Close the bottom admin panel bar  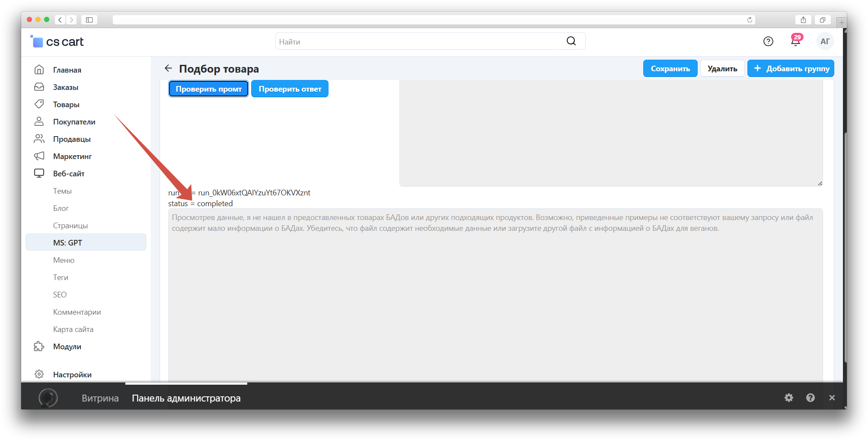[x=832, y=398]
